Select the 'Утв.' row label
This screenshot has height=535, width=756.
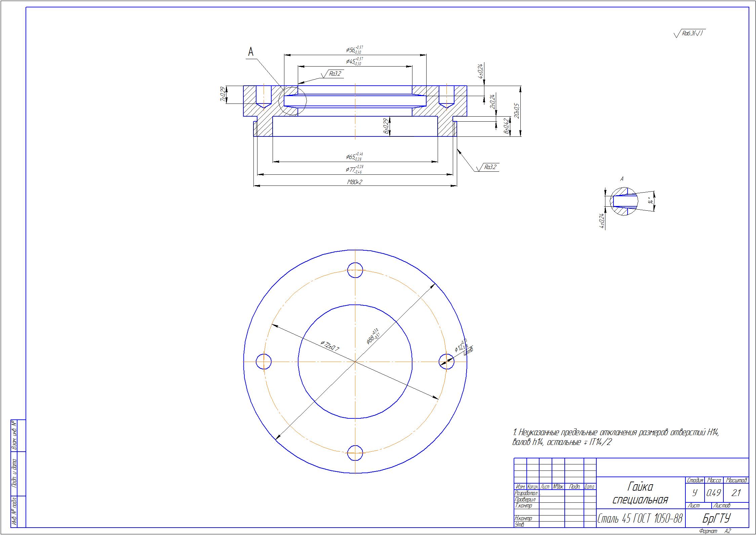[x=519, y=525]
